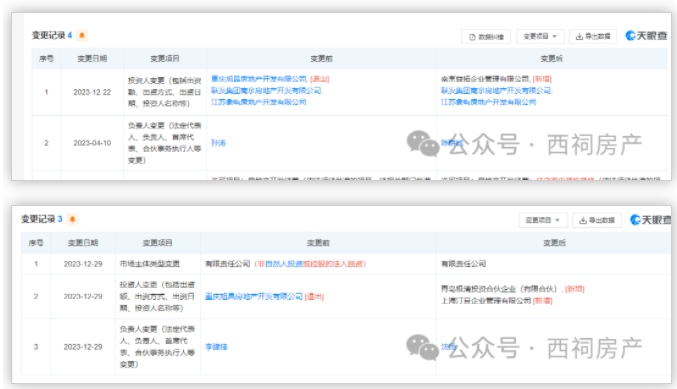677x389 pixels.
Task: Click 变更后 column header in 变更记录 3 table
Action: tap(554, 243)
